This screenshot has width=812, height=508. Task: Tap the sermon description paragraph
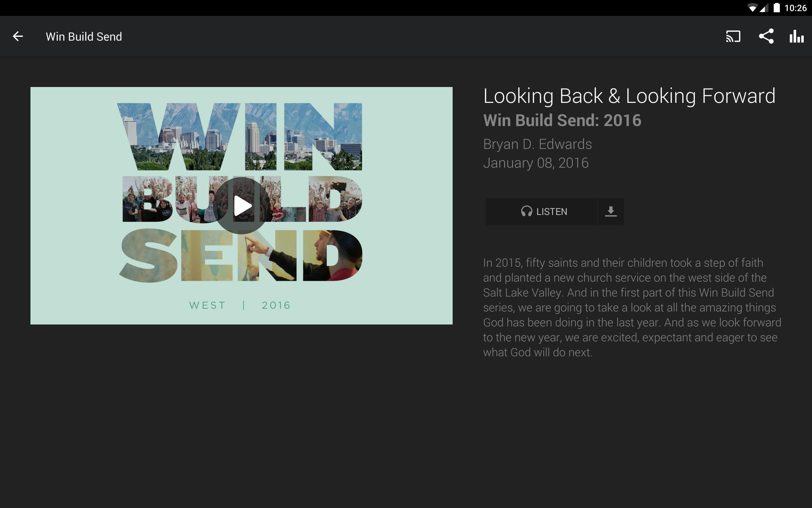click(x=632, y=307)
